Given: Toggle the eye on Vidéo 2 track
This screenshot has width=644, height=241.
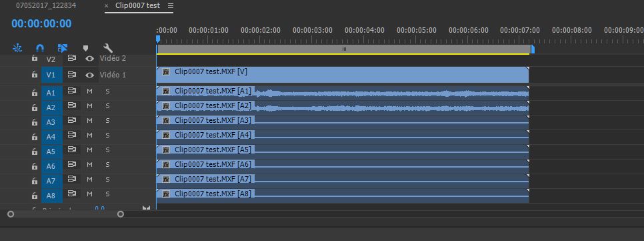Looking at the screenshot, I should click(89, 59).
